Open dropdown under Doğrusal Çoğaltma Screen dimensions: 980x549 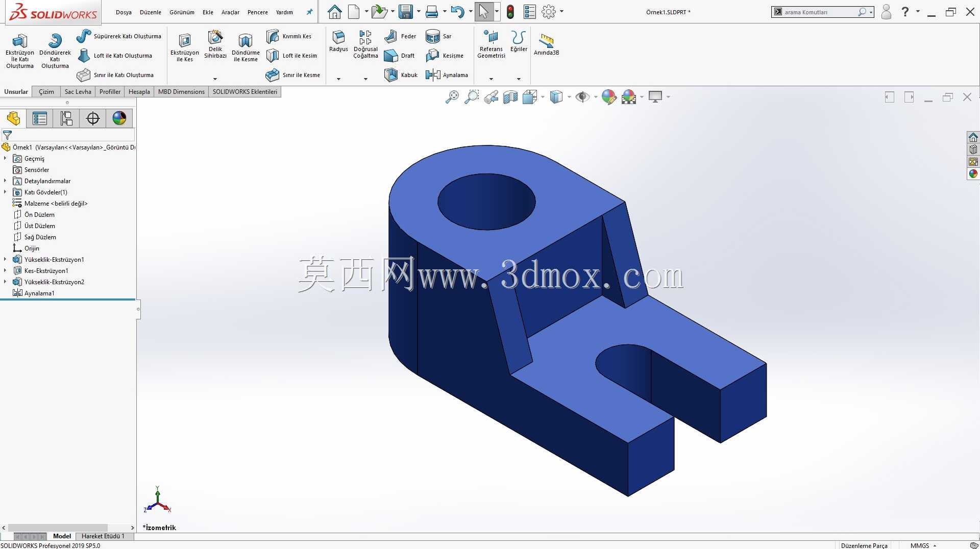pos(365,79)
